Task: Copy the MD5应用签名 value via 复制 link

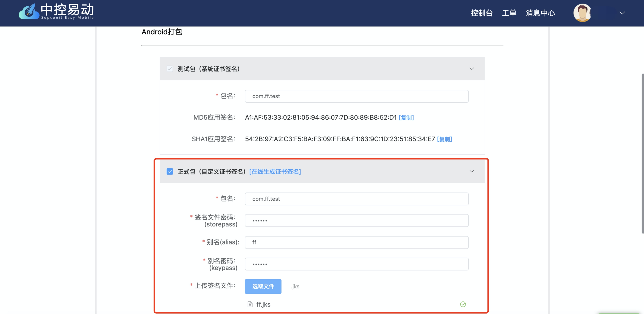Action: tap(406, 117)
